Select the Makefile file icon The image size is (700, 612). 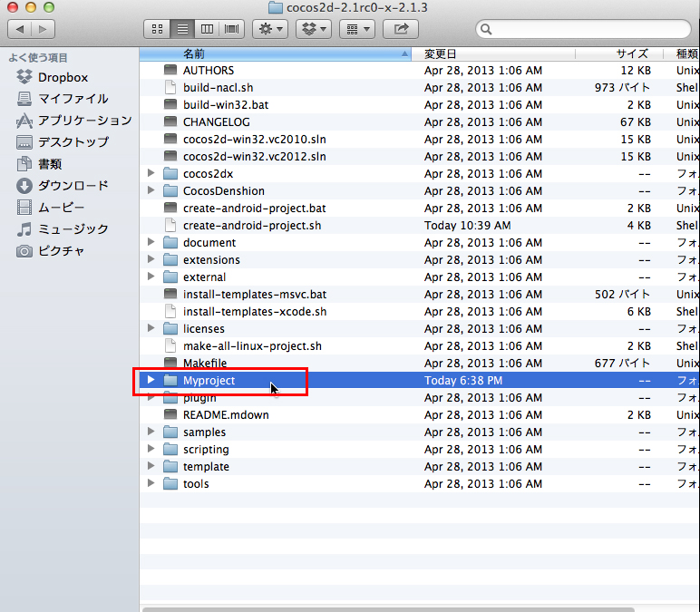170,363
